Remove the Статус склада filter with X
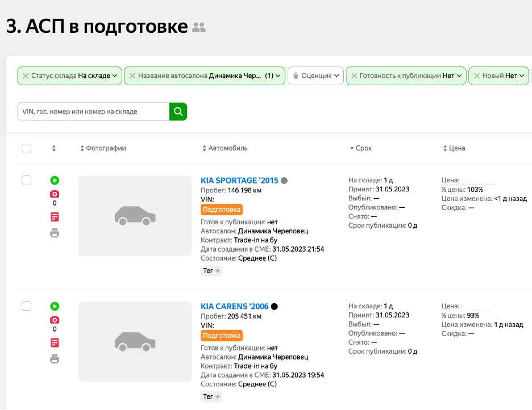 click(24, 76)
